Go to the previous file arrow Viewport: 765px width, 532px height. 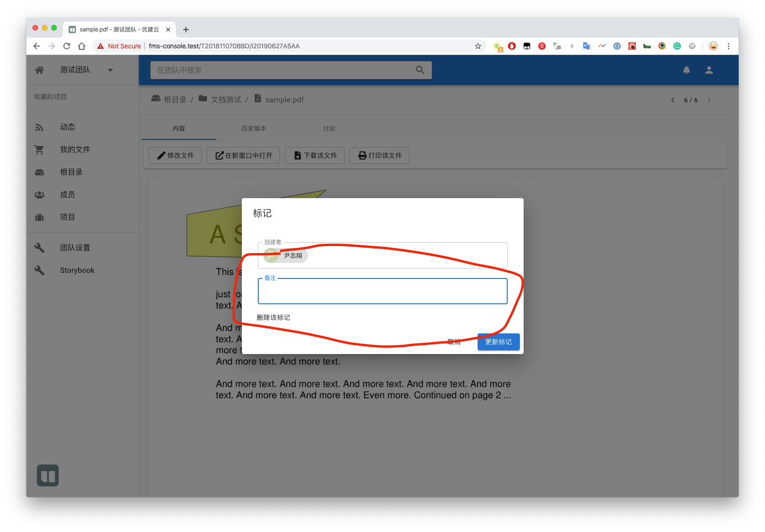click(673, 100)
